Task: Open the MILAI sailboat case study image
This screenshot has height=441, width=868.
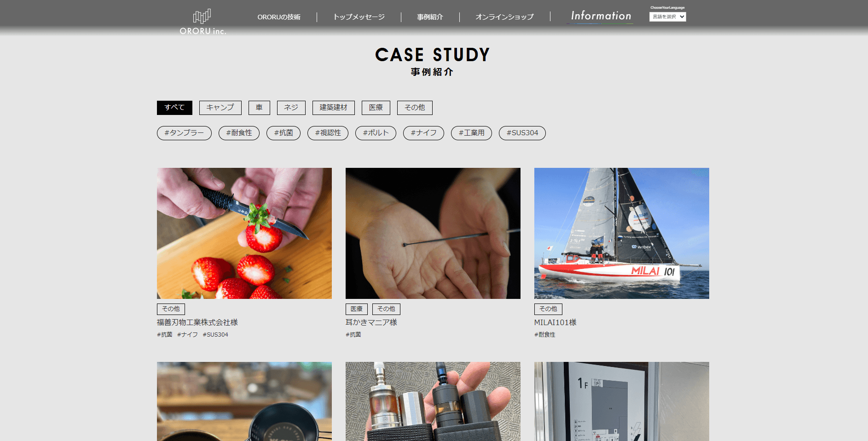Action: click(622, 233)
